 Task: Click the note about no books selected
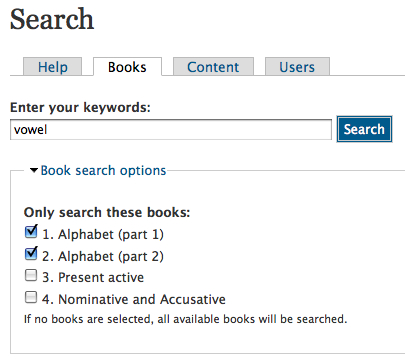coord(185,319)
